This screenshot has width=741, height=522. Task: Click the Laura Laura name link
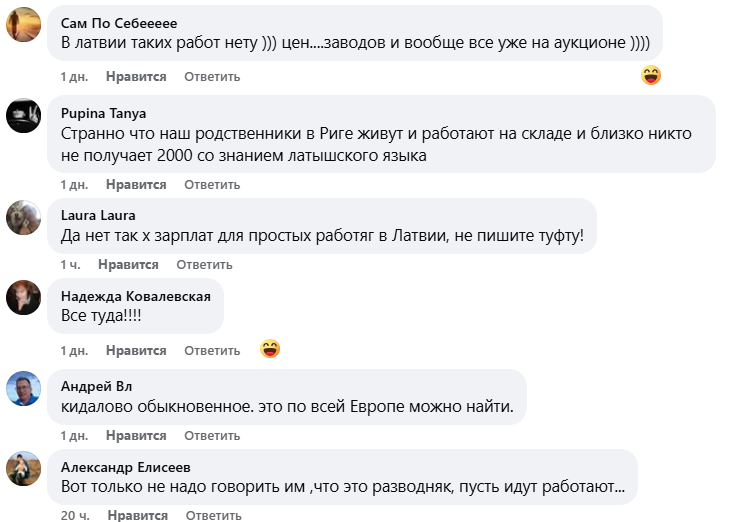98,215
